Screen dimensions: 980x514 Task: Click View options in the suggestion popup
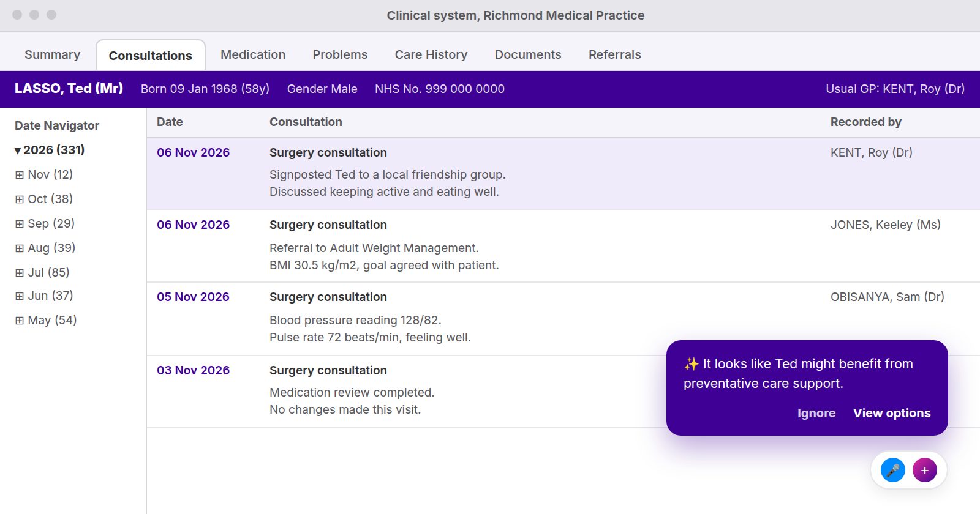pyautogui.click(x=892, y=413)
